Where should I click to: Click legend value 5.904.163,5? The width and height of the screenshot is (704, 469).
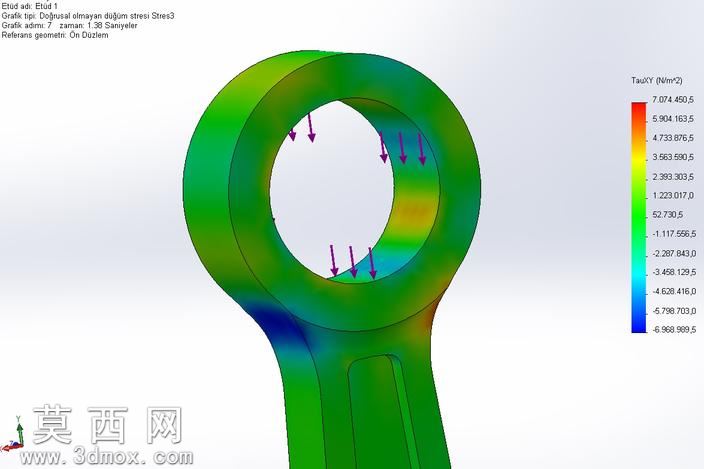pyautogui.click(x=673, y=119)
